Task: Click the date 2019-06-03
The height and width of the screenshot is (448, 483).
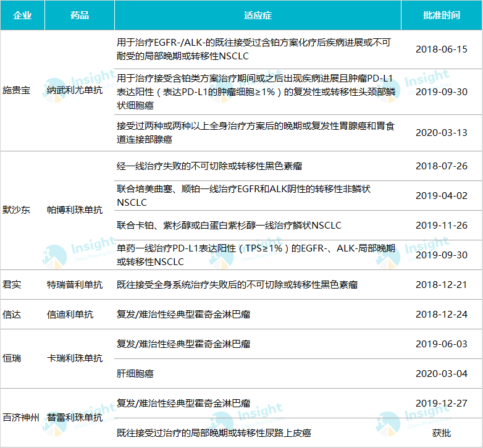Action: (442, 344)
